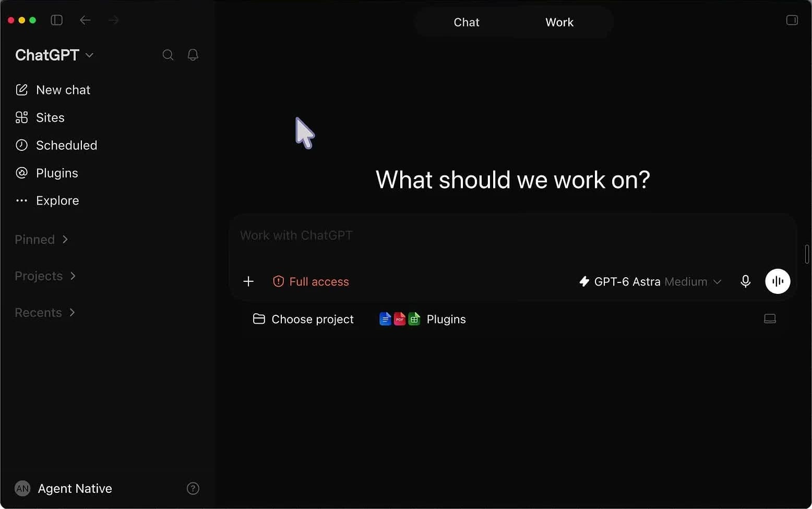812x509 pixels.
Task: Select the Work tab
Action: tap(559, 22)
